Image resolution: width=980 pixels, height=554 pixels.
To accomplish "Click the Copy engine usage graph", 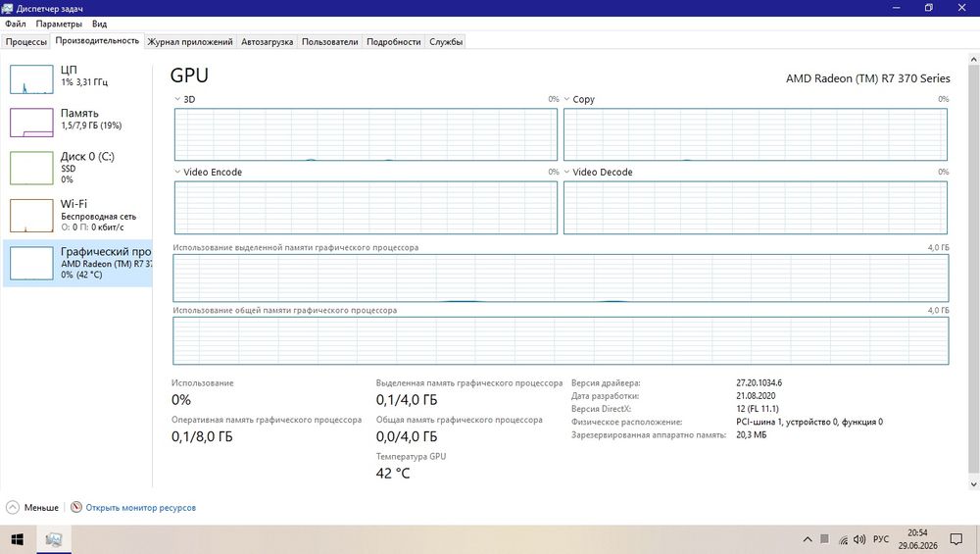I will (755, 134).
